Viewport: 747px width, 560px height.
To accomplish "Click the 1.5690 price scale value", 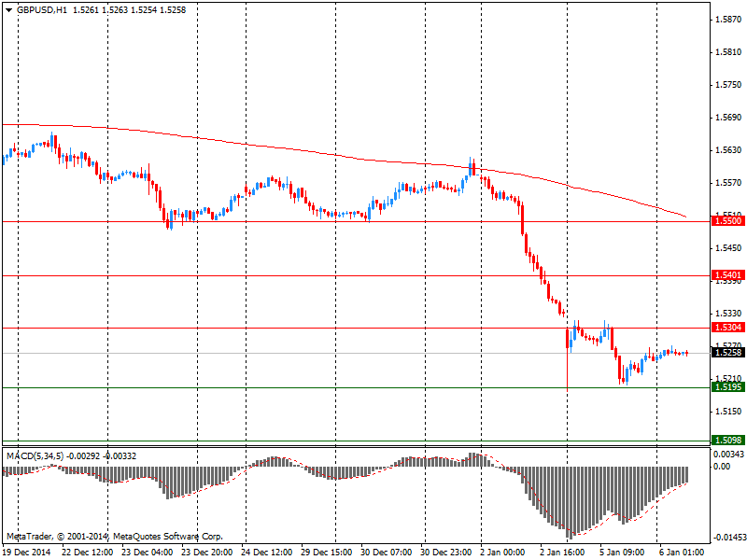I will pyautogui.click(x=728, y=118).
